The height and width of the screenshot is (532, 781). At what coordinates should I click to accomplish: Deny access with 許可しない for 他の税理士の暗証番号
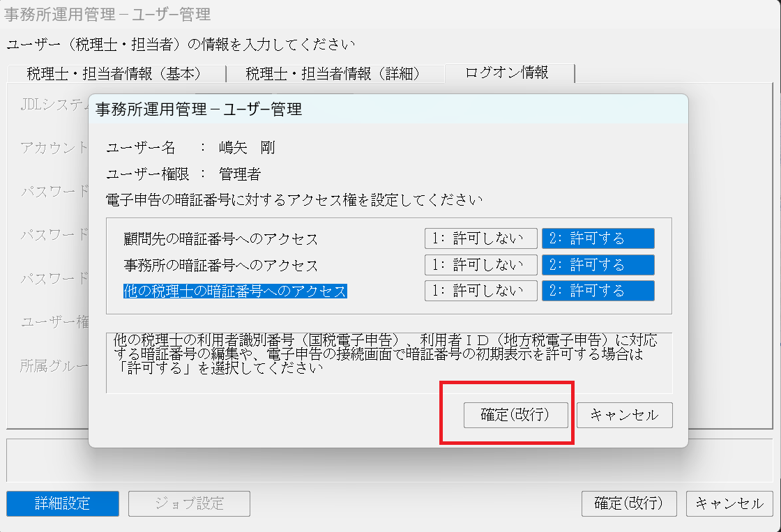pos(480,291)
